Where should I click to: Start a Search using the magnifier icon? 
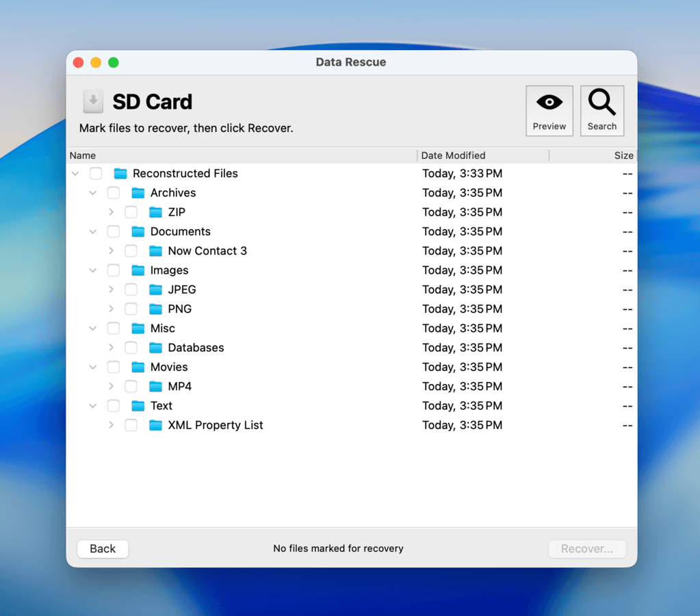click(x=601, y=110)
